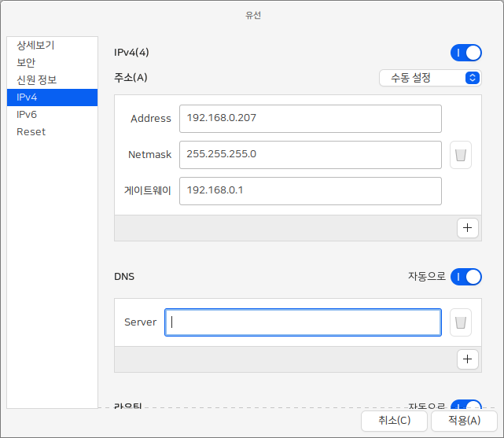Click the 게이트웨이 field with 192.168.0.1
Screen dimensions: 504x438
click(x=310, y=190)
